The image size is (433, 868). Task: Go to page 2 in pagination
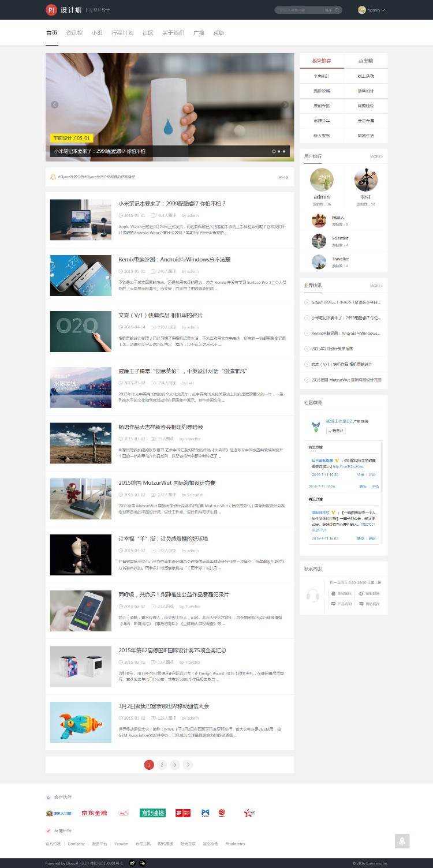[x=162, y=765]
